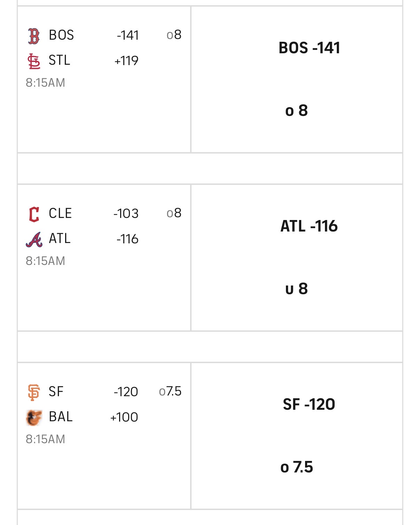Click the St. Louis Cardinals logo
420x525 pixels.
pos(34,61)
